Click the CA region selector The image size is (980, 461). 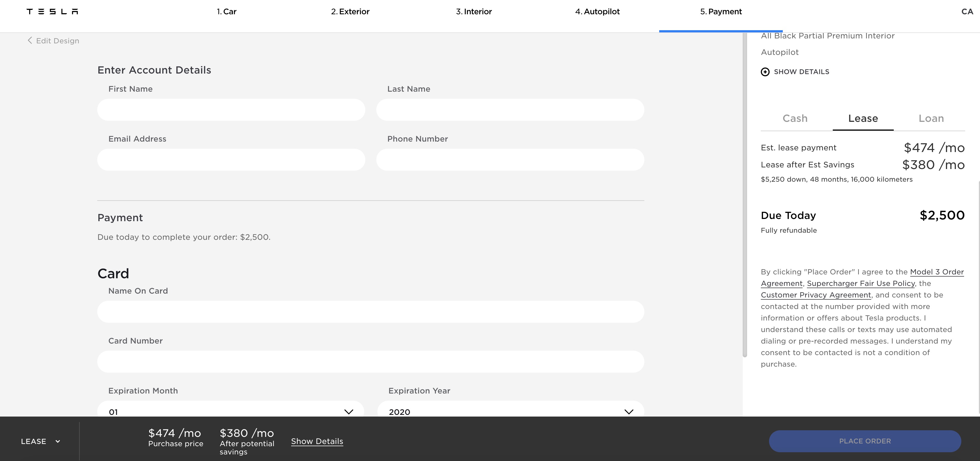(967, 12)
